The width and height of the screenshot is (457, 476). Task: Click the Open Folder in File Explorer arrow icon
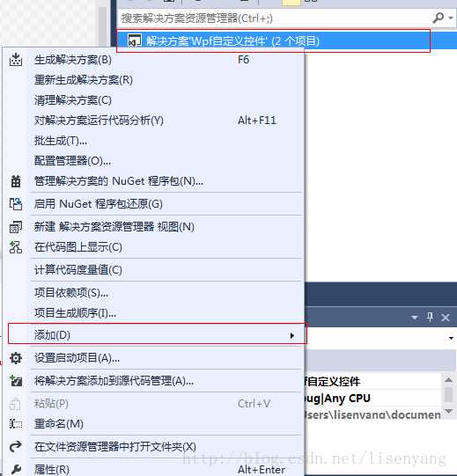[16, 447]
